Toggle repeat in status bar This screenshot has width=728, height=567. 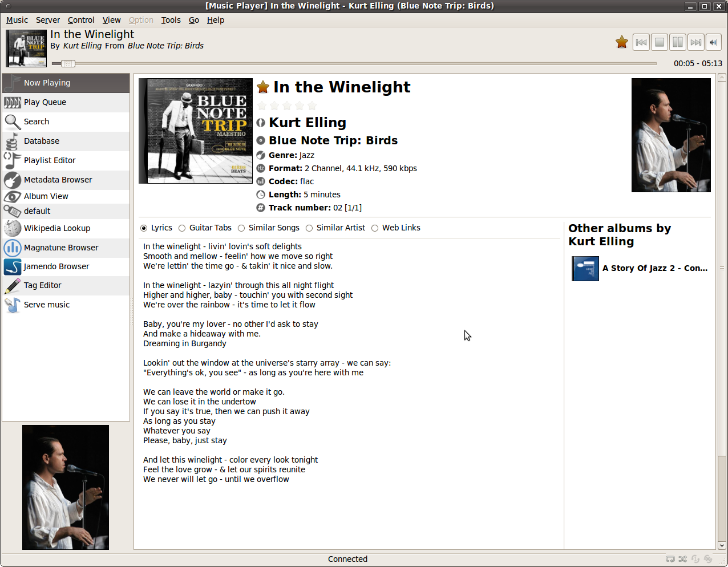click(x=670, y=559)
